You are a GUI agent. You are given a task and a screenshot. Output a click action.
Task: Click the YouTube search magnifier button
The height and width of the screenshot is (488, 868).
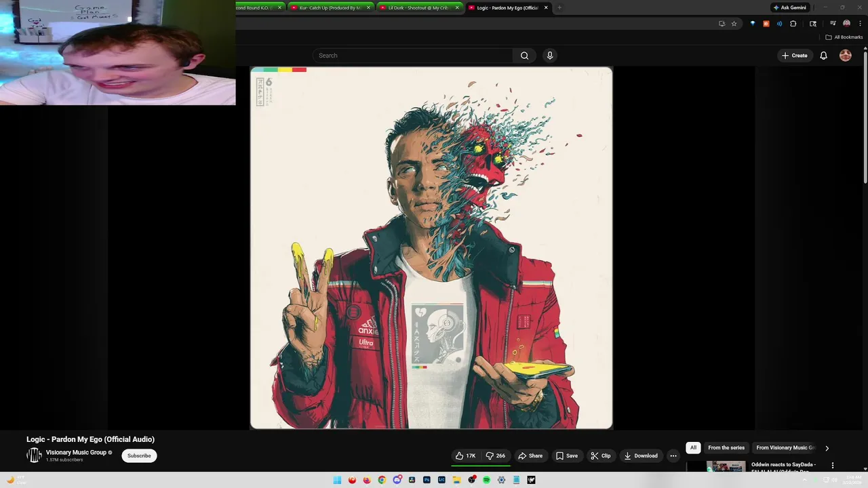pyautogui.click(x=524, y=56)
